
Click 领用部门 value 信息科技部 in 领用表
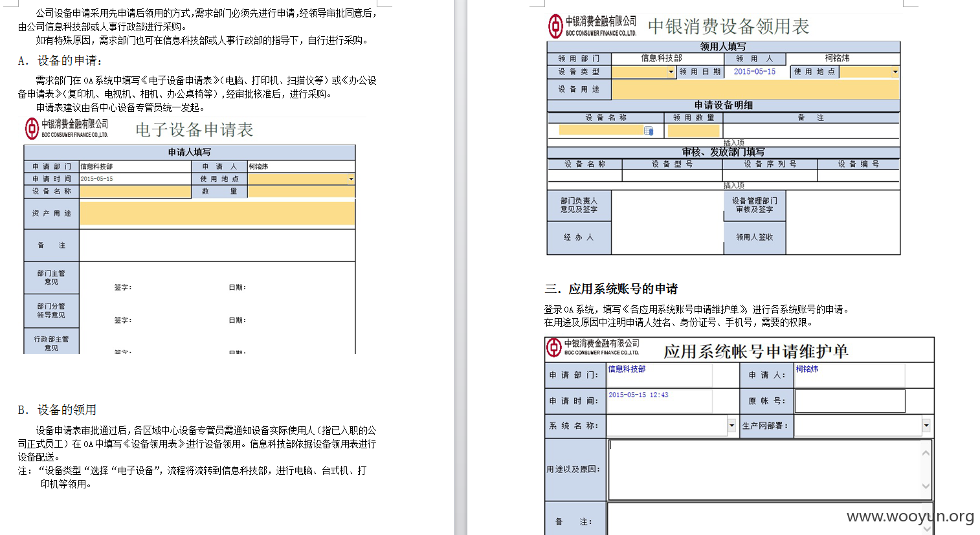pyautogui.click(x=662, y=58)
